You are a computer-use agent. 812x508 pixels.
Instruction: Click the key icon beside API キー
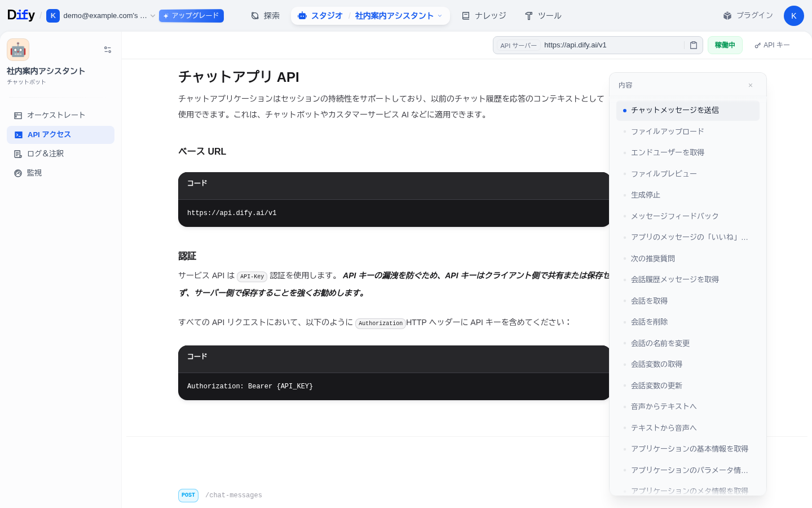coord(757,45)
